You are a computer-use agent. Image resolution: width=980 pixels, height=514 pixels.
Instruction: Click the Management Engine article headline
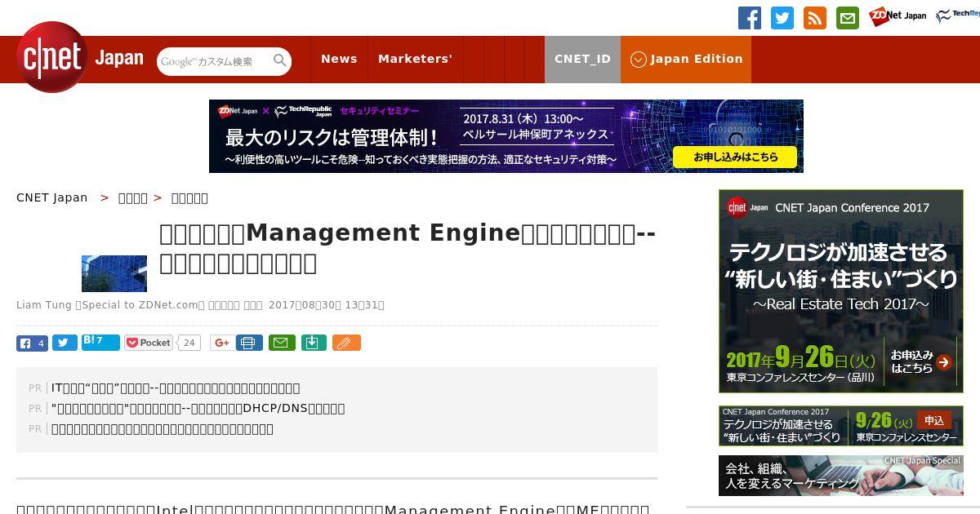(408, 248)
